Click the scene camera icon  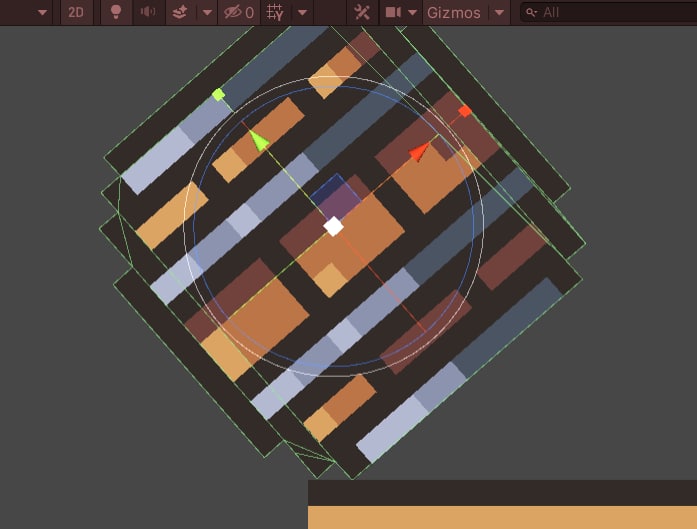[x=393, y=12]
